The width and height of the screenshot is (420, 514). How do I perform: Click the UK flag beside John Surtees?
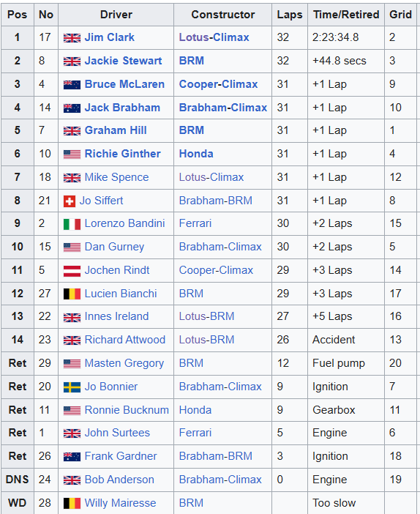click(72, 433)
